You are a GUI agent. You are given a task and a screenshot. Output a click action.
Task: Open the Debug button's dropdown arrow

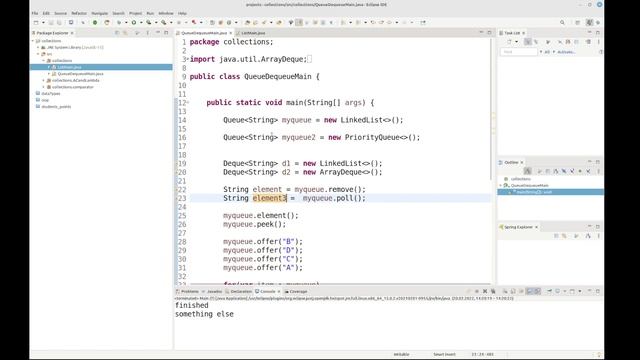pyautogui.click(x=126, y=22)
